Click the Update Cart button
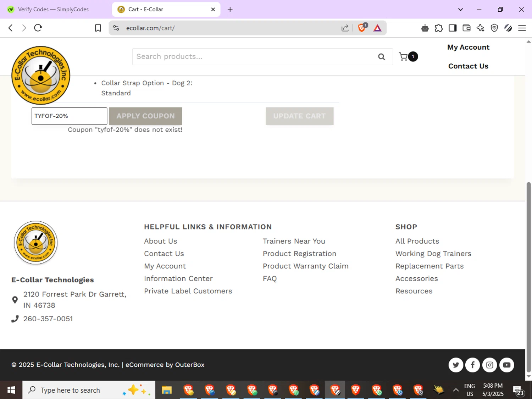This screenshot has width=532, height=399. [299, 116]
